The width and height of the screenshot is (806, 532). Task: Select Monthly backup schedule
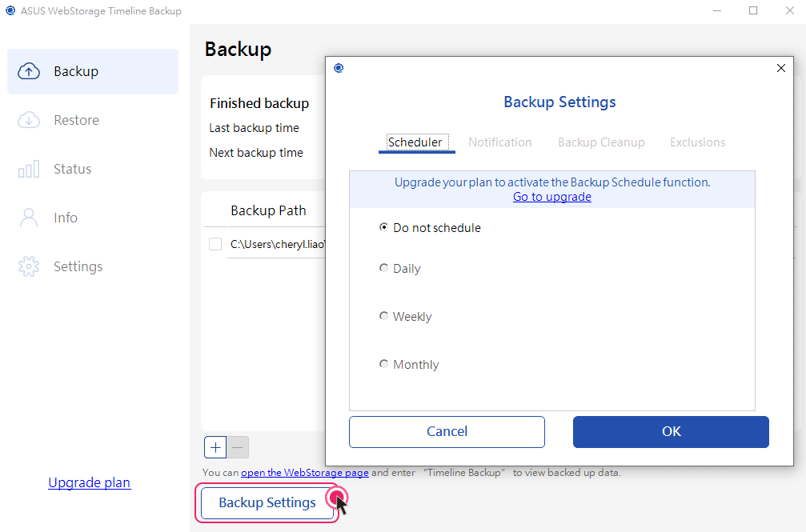click(384, 364)
